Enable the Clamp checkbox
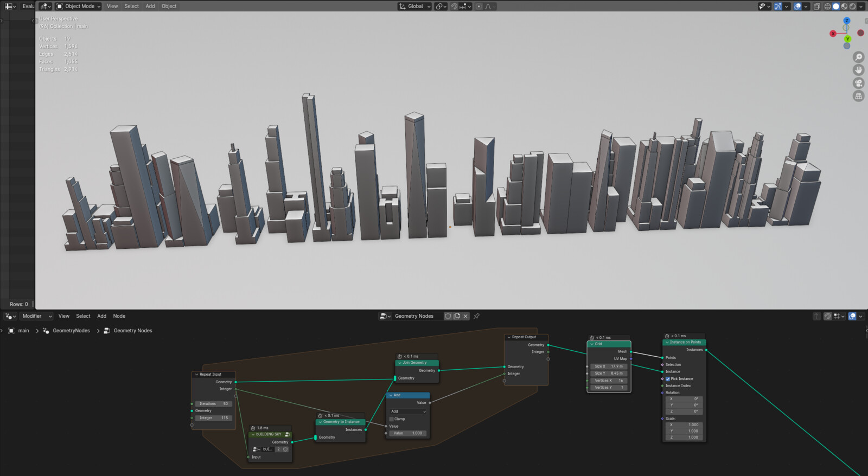Image resolution: width=868 pixels, height=476 pixels. tap(391, 419)
